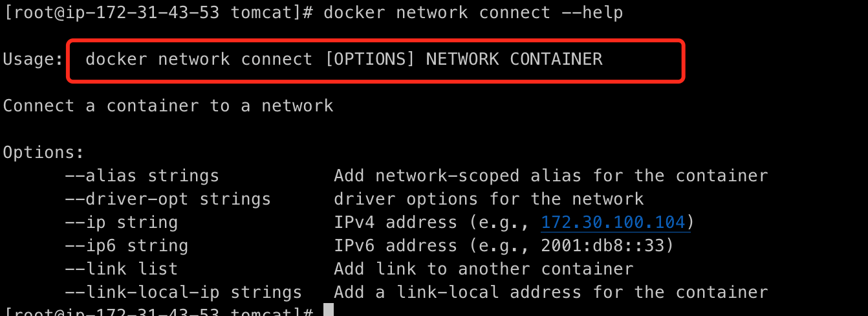Click 'Add network-scoped alias for the container'
The width and height of the screenshot is (868, 316).
[x=550, y=175]
